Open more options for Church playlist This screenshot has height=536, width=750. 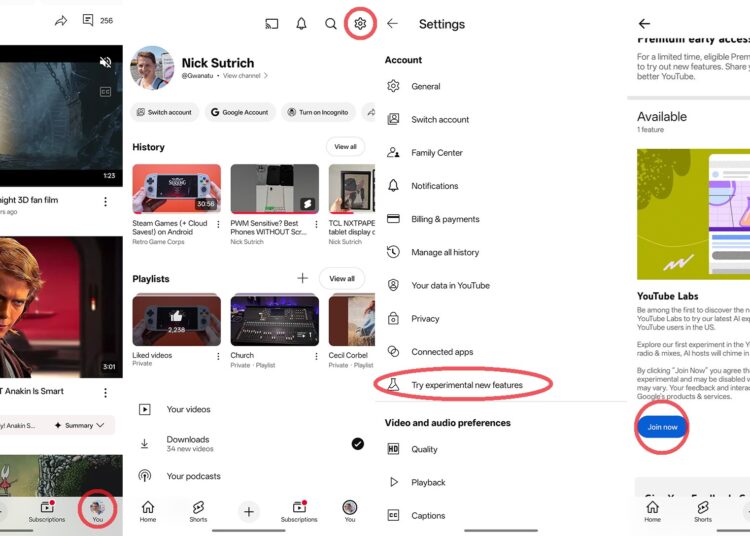click(316, 356)
